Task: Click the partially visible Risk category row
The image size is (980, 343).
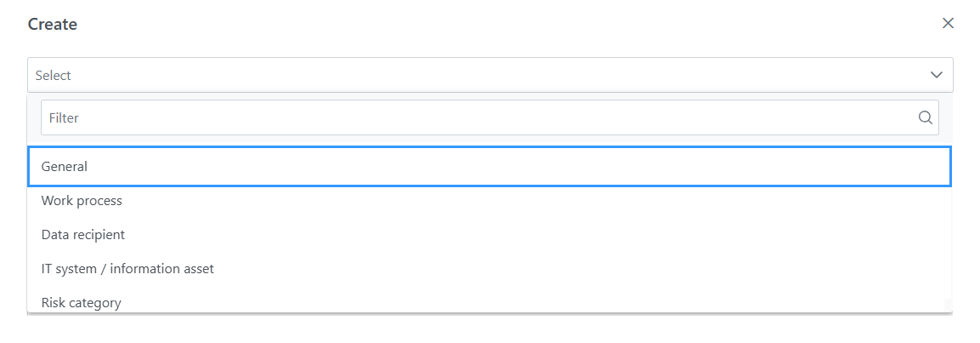Action: click(x=490, y=301)
